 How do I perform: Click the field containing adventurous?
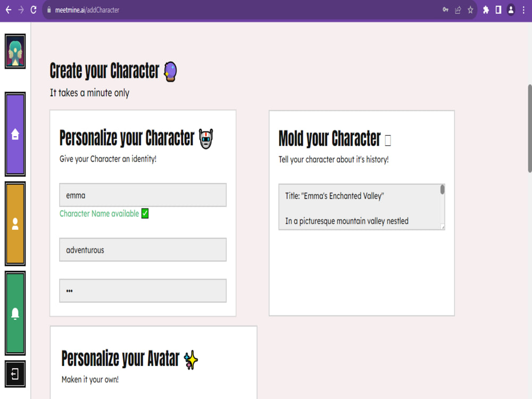tap(143, 250)
